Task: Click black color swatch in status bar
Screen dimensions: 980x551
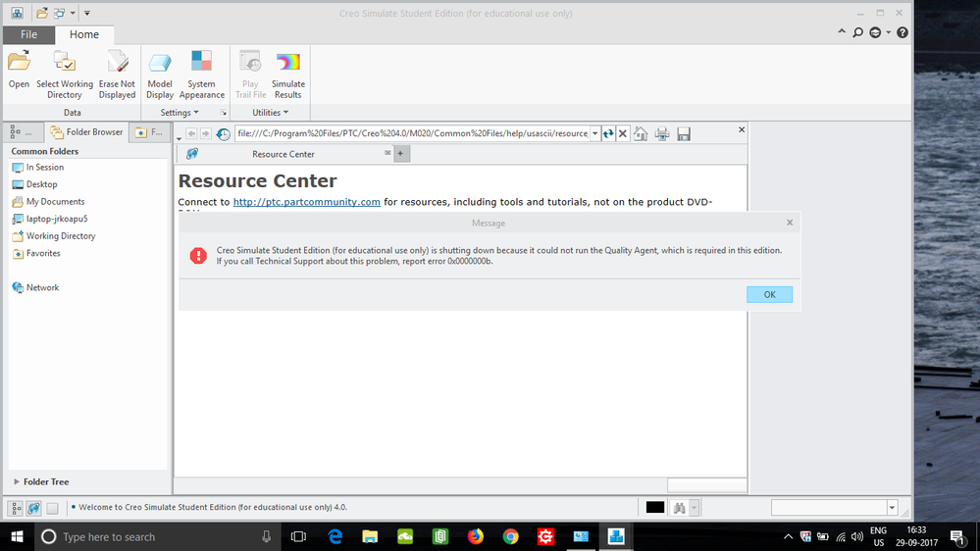Action: [655, 507]
